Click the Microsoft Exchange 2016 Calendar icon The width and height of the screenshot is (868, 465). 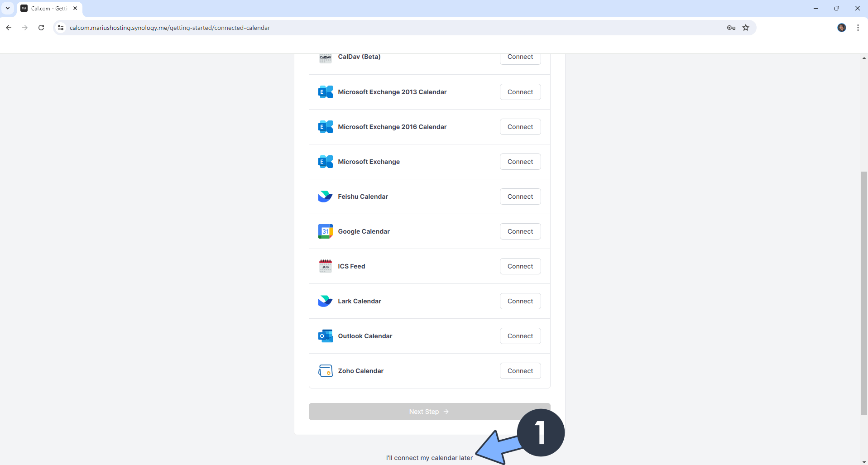(x=326, y=127)
